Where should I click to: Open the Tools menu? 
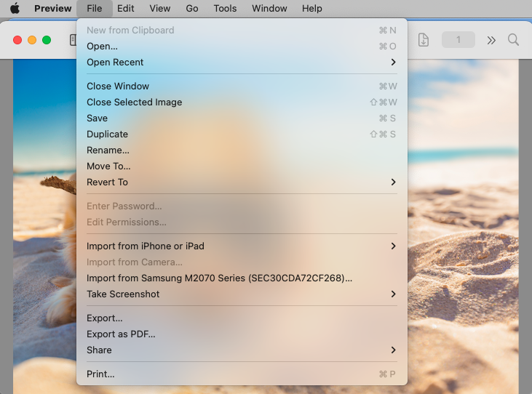coord(225,8)
